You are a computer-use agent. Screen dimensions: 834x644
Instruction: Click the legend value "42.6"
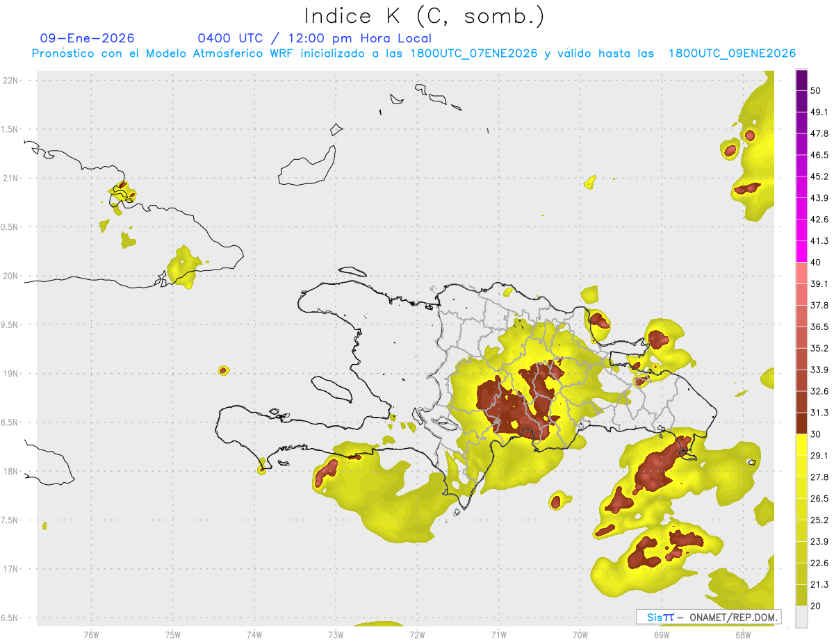(x=819, y=220)
